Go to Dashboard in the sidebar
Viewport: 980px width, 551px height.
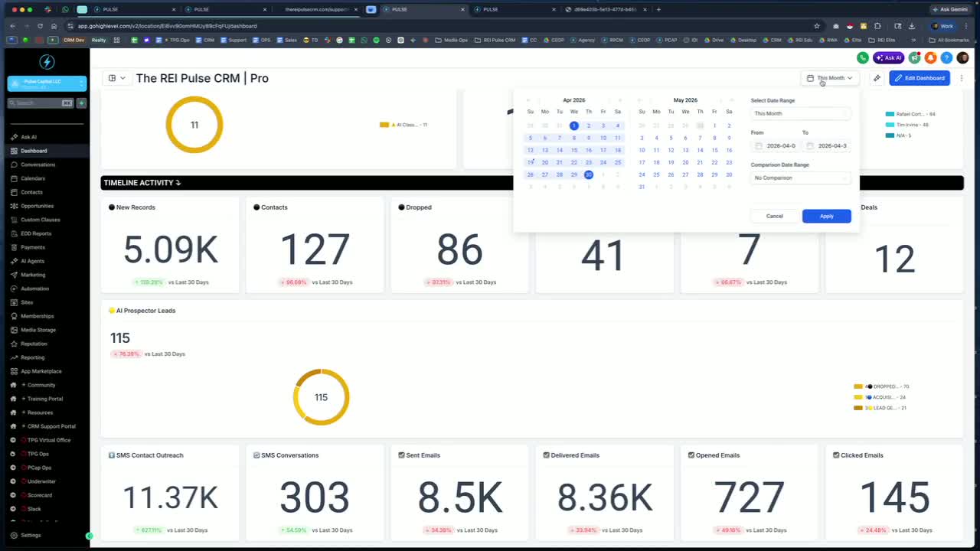click(45, 151)
